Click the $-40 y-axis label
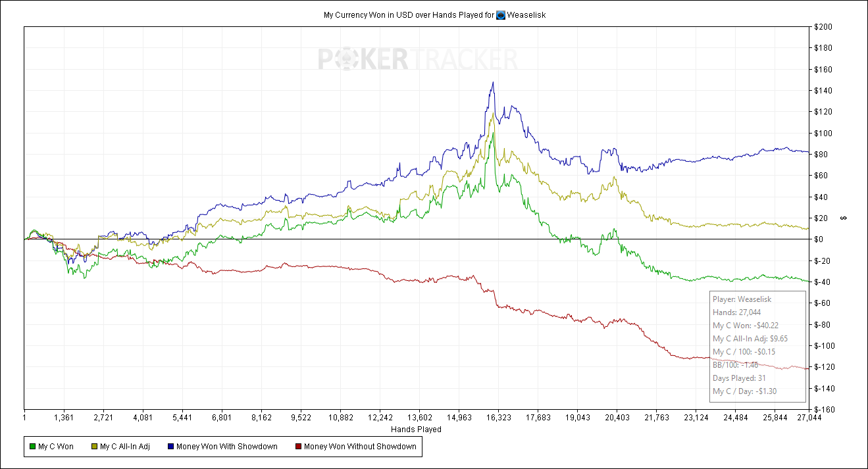Screen dimensions: 868x469 [x=823, y=282]
